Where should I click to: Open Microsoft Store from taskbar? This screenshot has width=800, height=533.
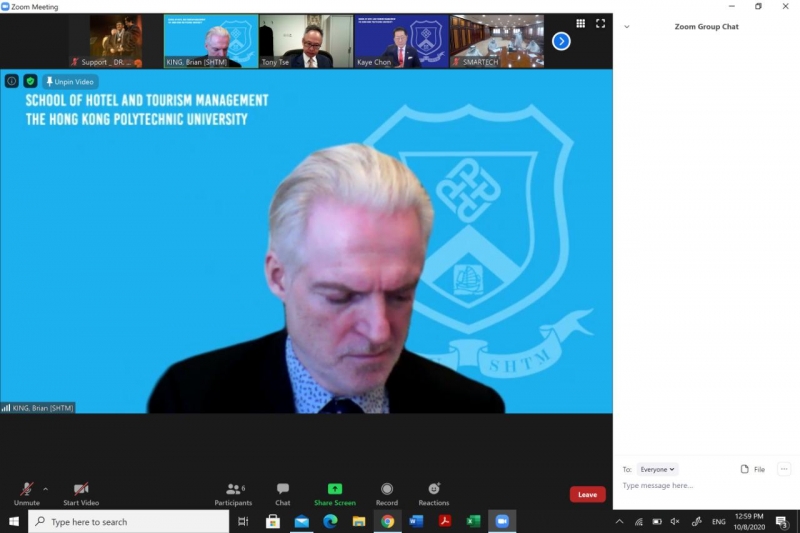point(273,521)
